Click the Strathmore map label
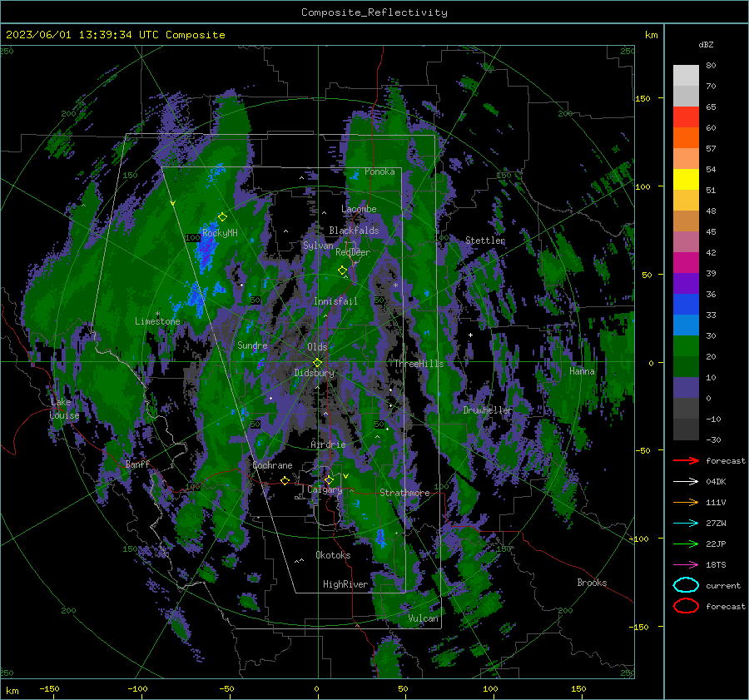 pos(404,493)
